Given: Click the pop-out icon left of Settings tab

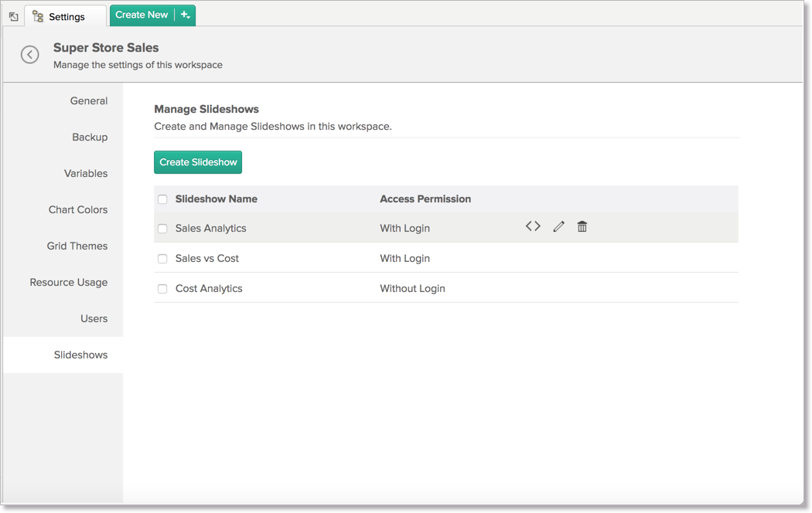Looking at the screenshot, I should tap(12, 15).
